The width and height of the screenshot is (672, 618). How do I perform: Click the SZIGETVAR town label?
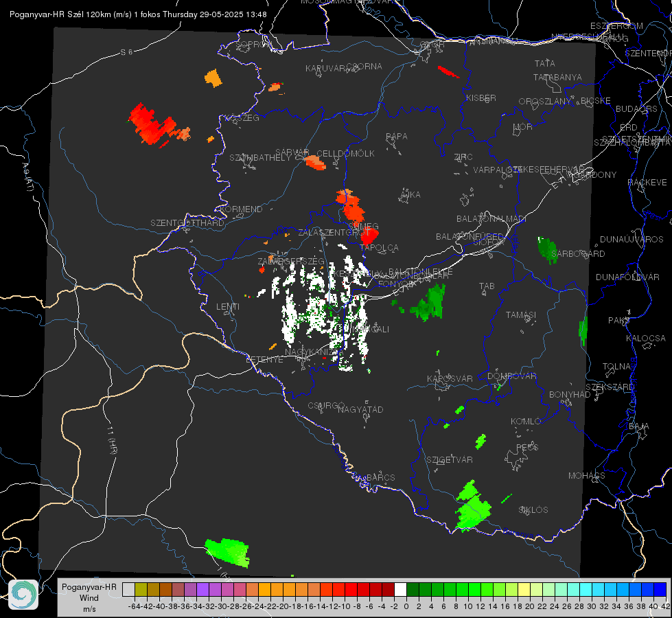(449, 460)
